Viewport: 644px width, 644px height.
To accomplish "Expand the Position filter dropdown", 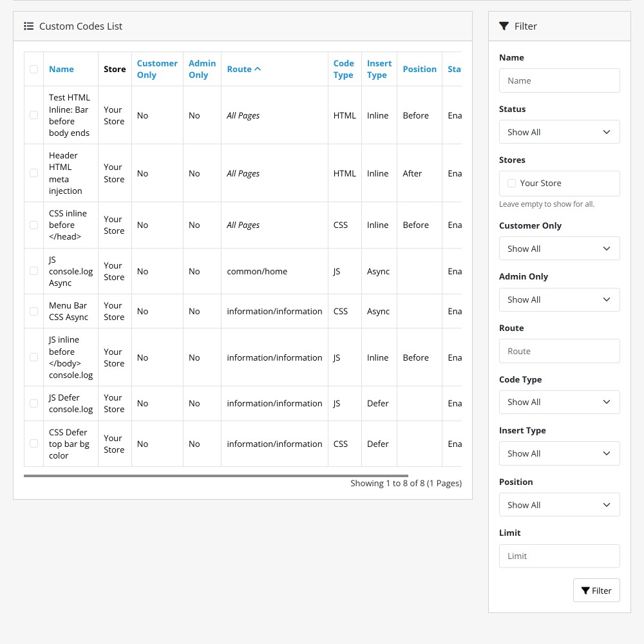I will coord(559,505).
